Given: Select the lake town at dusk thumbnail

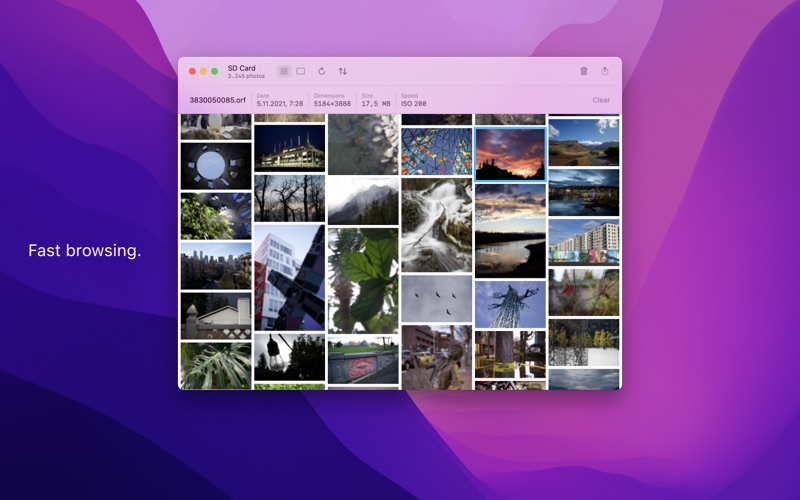Looking at the screenshot, I should [584, 192].
